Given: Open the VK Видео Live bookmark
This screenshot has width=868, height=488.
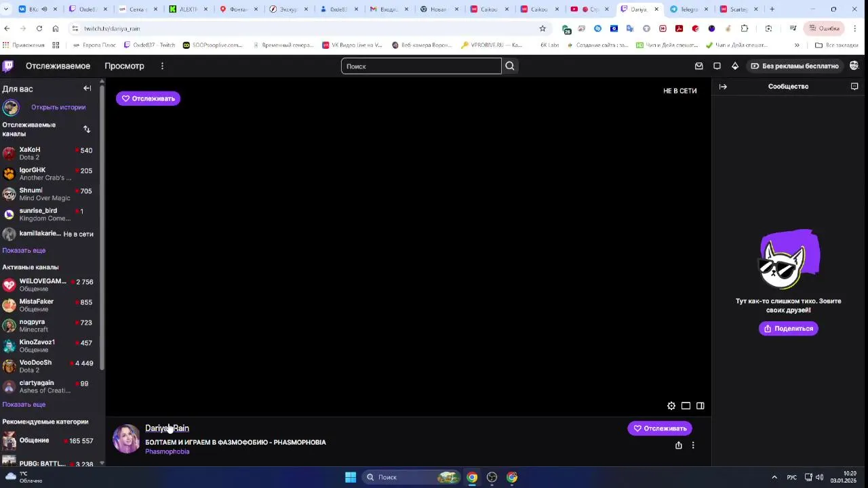Looking at the screenshot, I should pyautogui.click(x=352, y=45).
